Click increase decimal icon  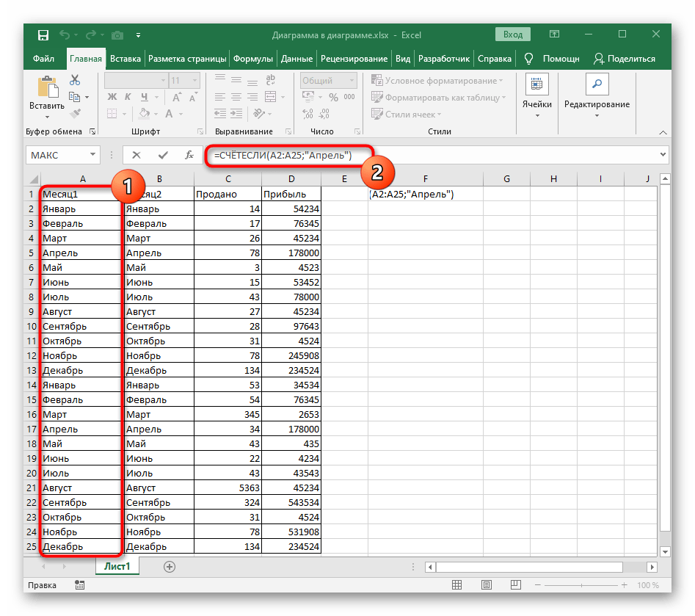click(308, 114)
